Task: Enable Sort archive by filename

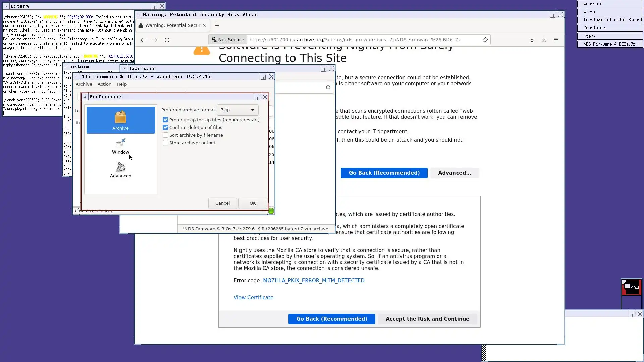Action: (x=165, y=135)
